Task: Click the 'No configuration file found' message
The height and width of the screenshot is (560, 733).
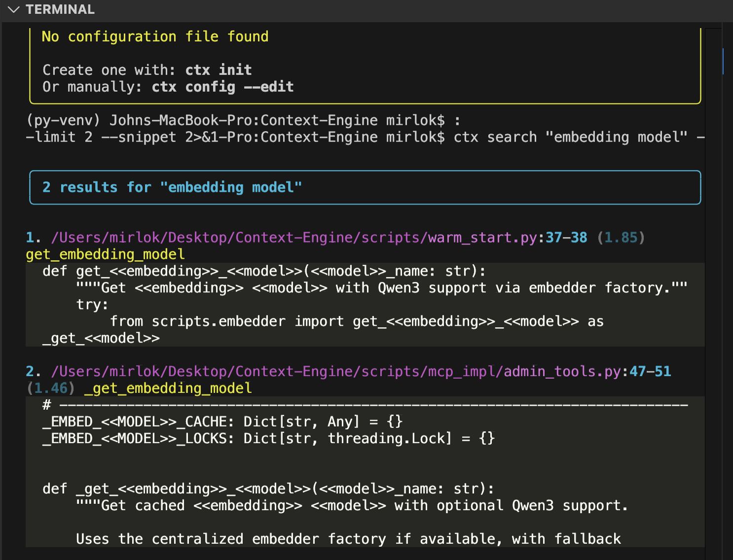Action: tap(155, 36)
